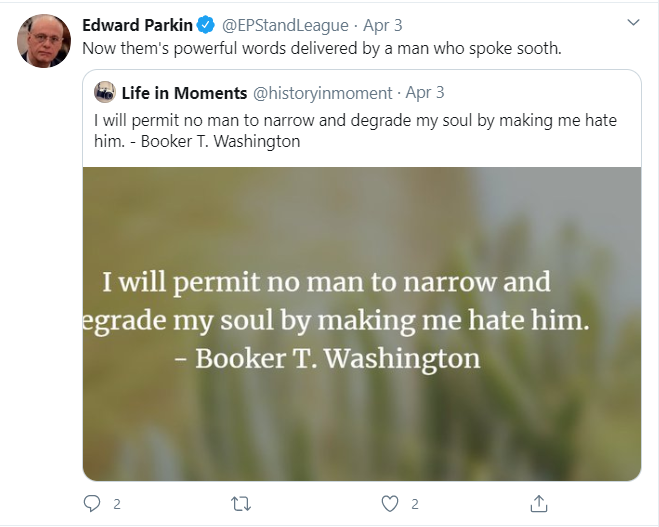Like the tweet with the heart icon
Screen dimensions: 659x527
[390, 503]
